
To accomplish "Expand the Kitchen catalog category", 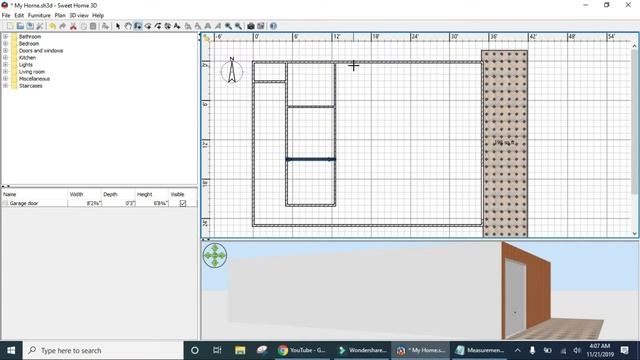I will pyautogui.click(x=5, y=58).
